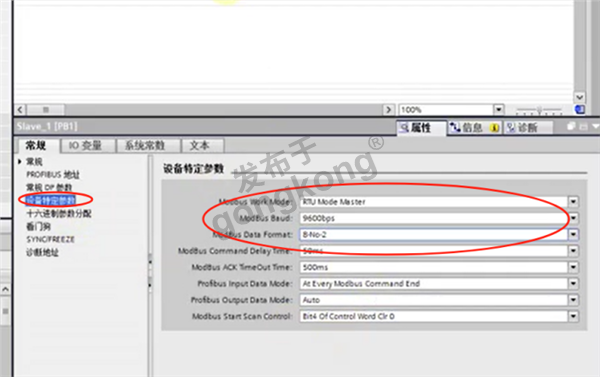Click the horizontal scrollbar left arrow
Viewport: 600px width, 377px height.
20,110
